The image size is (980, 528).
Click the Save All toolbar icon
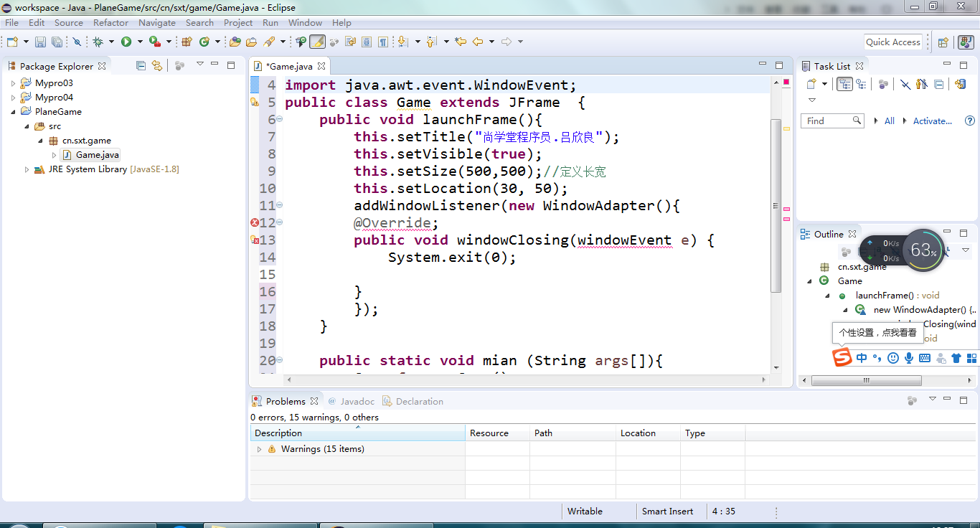57,42
